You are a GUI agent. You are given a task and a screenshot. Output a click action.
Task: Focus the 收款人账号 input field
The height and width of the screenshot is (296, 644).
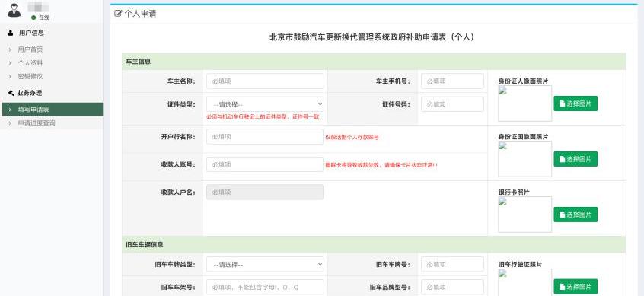(265, 164)
